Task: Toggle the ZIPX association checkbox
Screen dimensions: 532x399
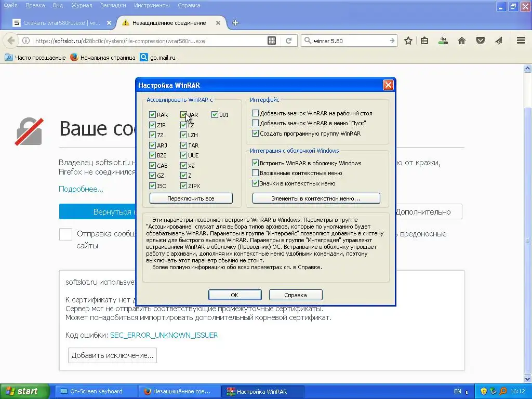Action: coord(183,186)
